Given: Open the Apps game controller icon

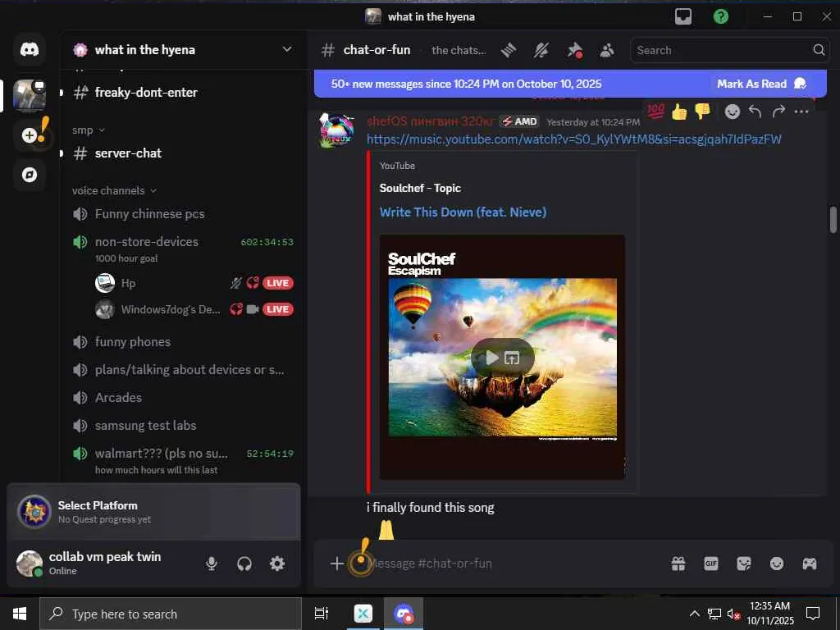Looking at the screenshot, I should [x=809, y=564].
